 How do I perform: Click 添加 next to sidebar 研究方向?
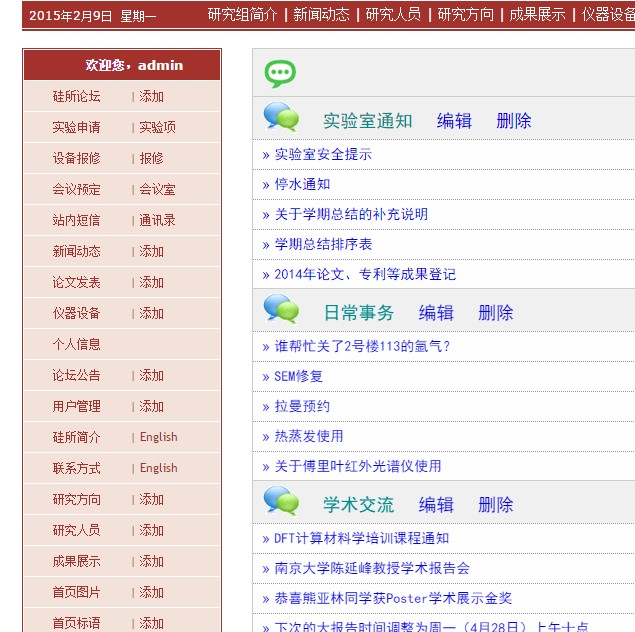pos(151,499)
